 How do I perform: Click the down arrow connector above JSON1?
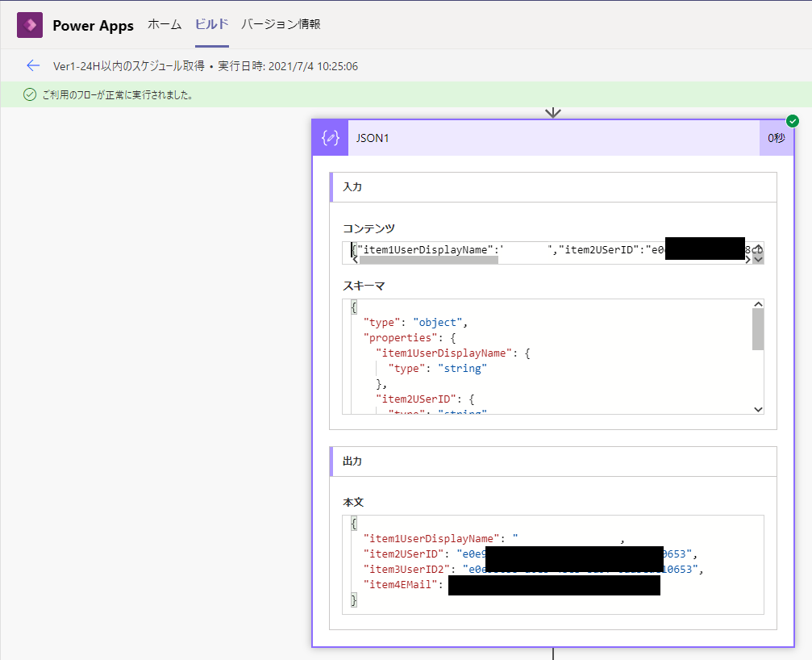tap(553, 112)
